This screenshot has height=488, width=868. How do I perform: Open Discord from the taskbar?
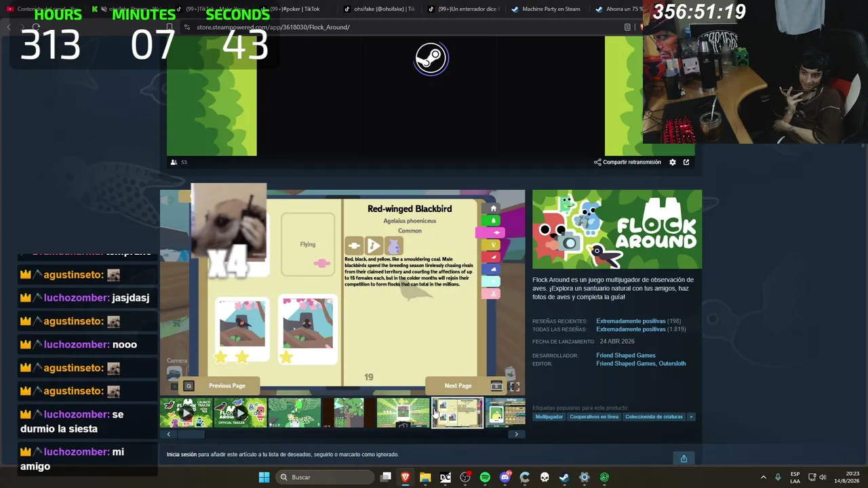(505, 477)
